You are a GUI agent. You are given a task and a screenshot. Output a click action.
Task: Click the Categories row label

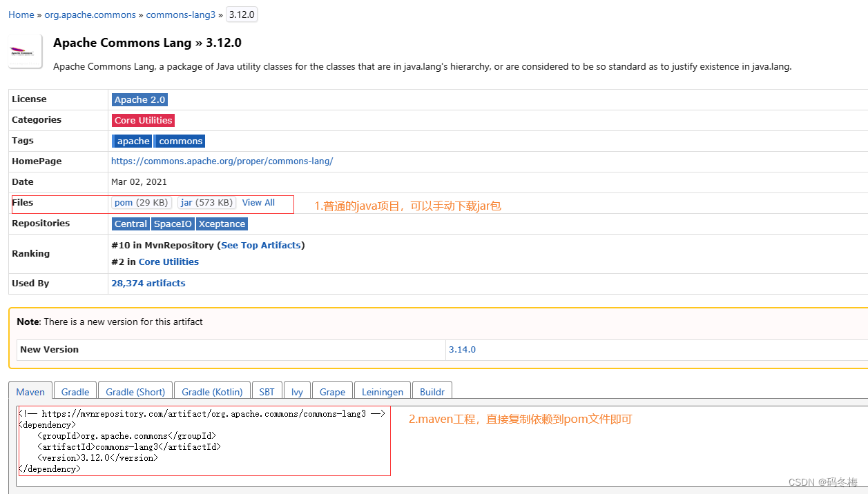pos(37,120)
